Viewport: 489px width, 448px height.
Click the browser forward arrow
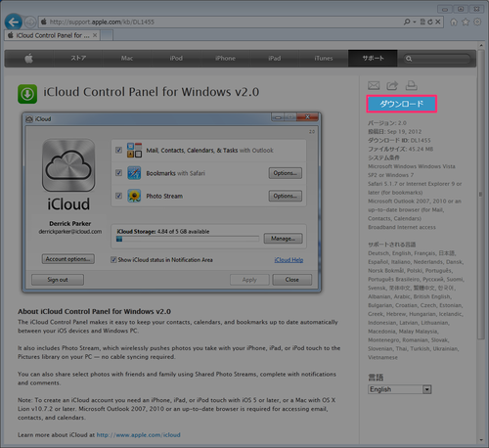(x=30, y=22)
